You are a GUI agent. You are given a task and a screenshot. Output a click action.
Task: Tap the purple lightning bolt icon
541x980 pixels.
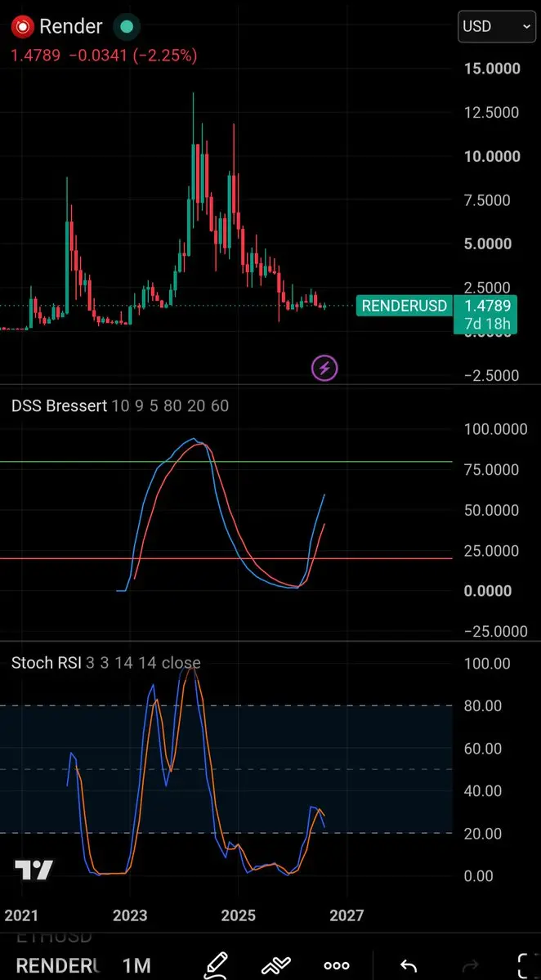point(324,368)
